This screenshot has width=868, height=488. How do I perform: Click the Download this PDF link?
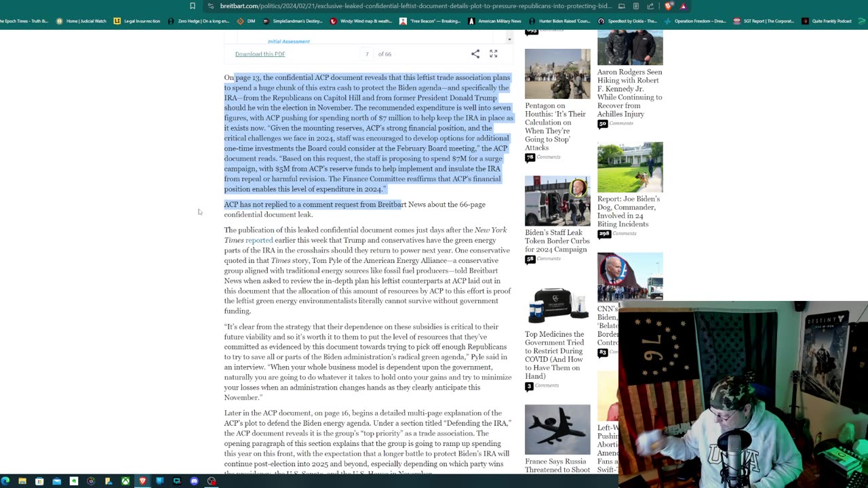pos(260,54)
